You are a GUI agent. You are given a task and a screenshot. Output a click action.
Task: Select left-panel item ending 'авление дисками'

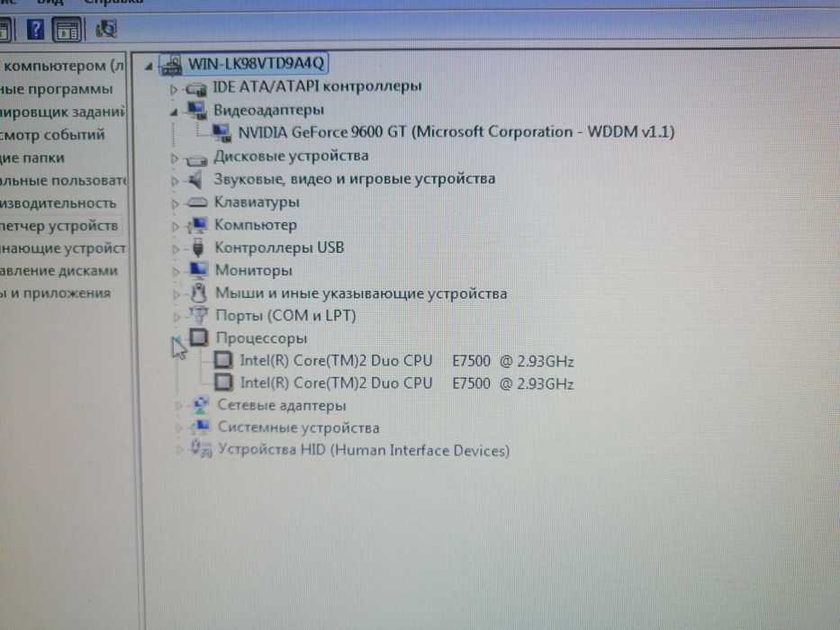click(59, 271)
